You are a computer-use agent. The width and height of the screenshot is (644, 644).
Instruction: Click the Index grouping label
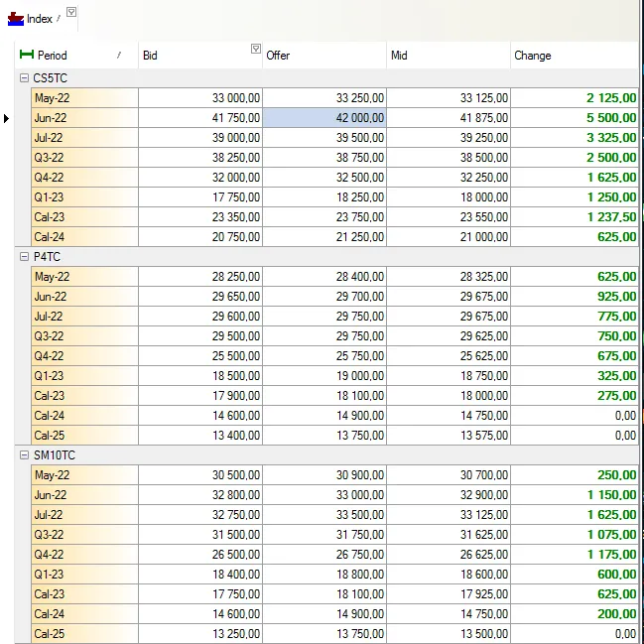click(40, 19)
